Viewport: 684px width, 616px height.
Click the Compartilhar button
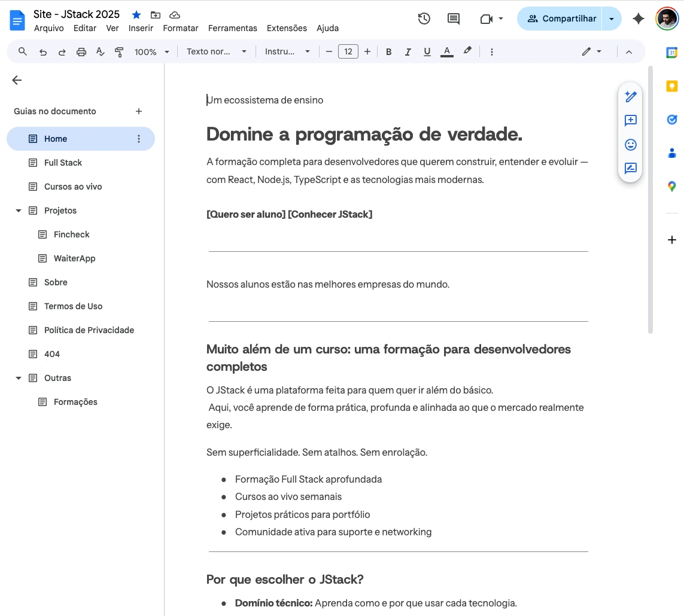point(560,19)
